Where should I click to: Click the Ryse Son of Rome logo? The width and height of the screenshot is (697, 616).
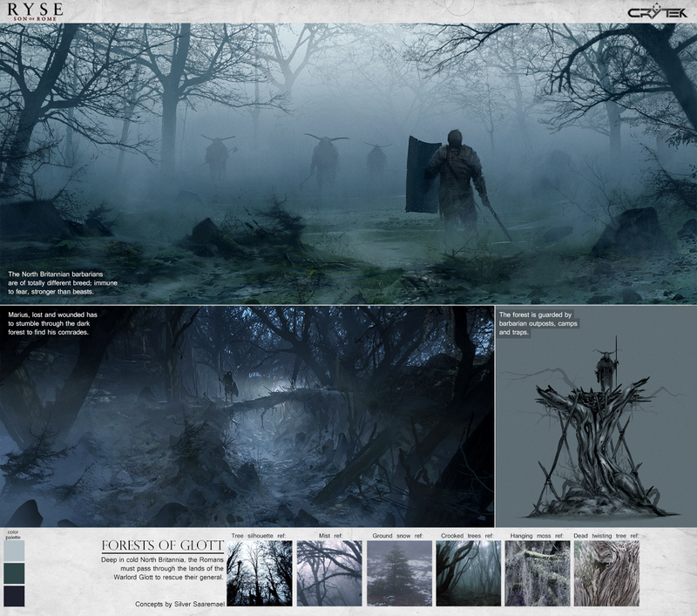pyautogui.click(x=35, y=11)
